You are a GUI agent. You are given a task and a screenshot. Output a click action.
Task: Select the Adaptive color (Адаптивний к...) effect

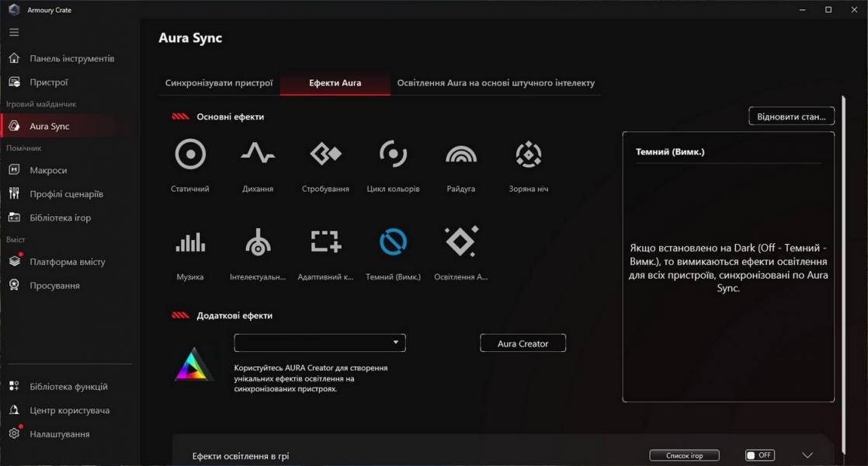(x=325, y=242)
